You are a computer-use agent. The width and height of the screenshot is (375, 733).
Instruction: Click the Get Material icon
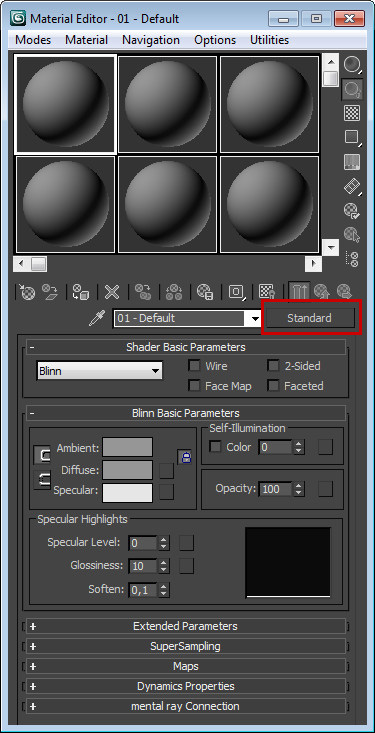26,292
